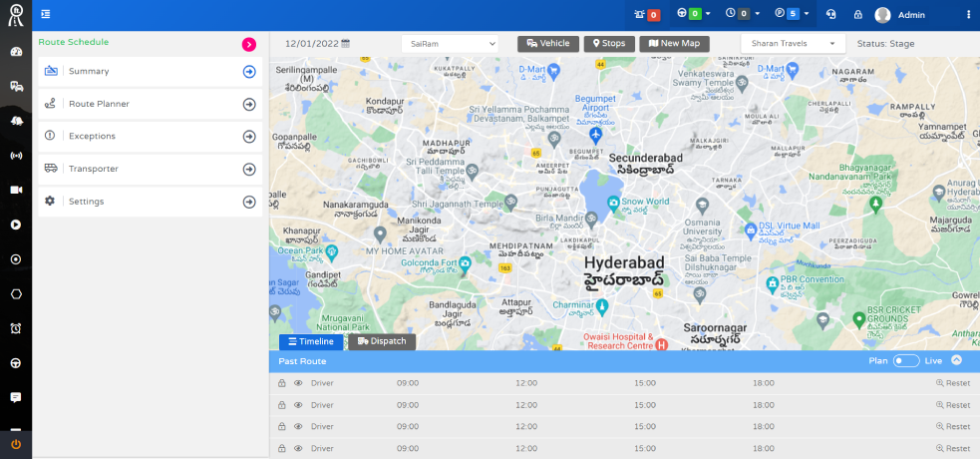Collapse Route Schedule with pink arrow button
The image size is (980, 459).
click(x=249, y=44)
